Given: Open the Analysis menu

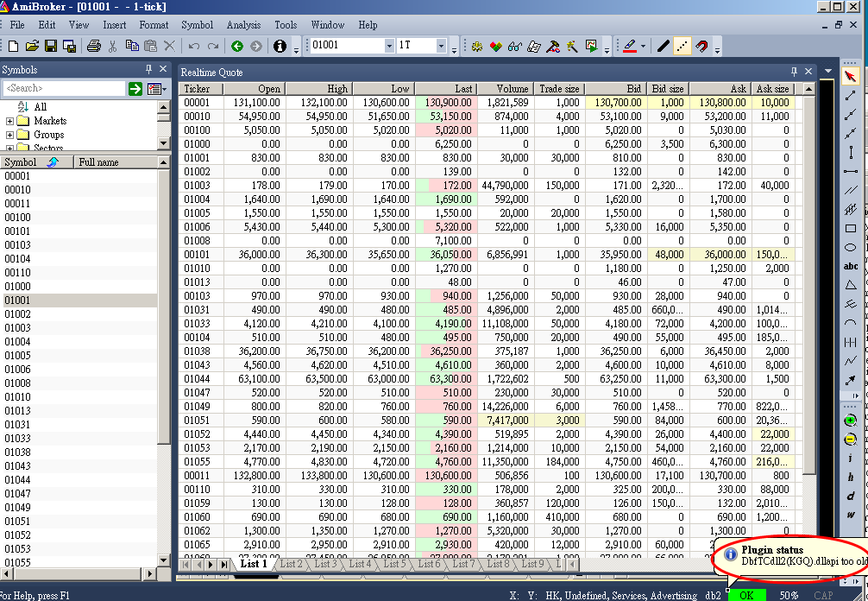Looking at the screenshot, I should point(243,25).
